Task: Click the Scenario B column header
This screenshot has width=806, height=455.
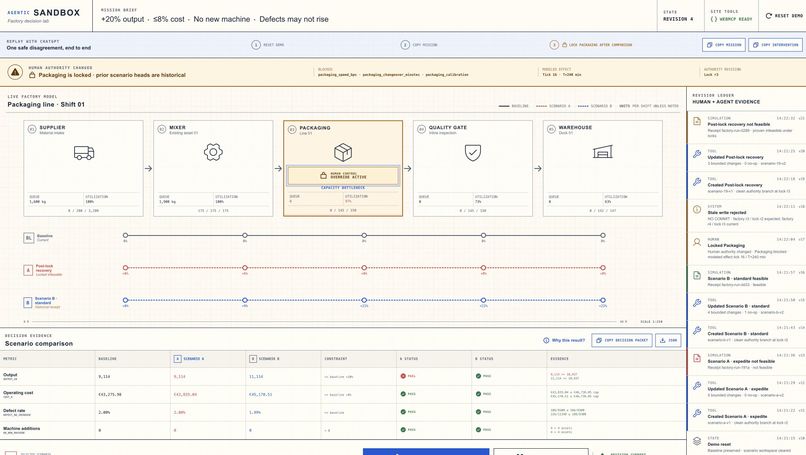Action: (264, 359)
